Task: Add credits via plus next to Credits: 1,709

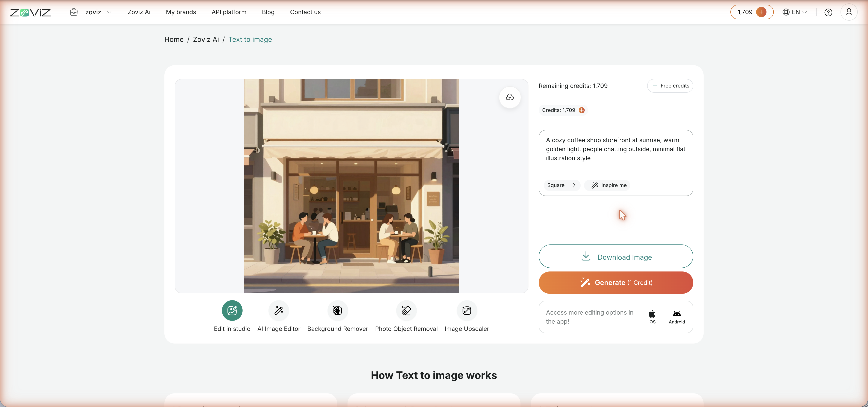Action: (x=582, y=110)
